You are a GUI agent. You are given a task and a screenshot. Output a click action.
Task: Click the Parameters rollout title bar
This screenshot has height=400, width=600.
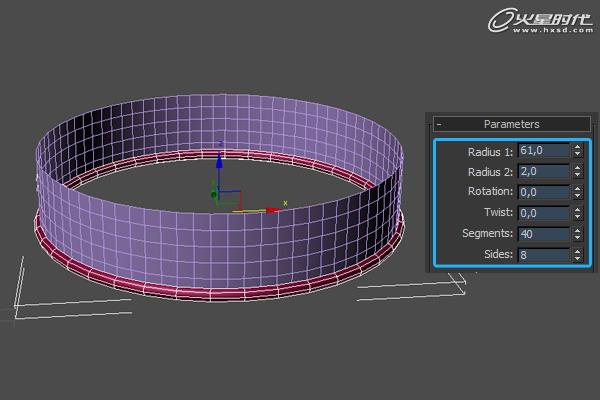pyautogui.click(x=511, y=125)
